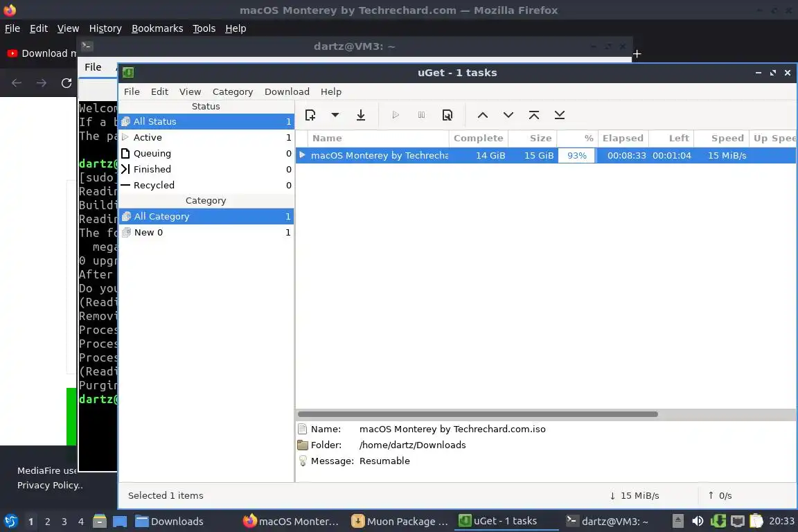Image resolution: width=798 pixels, height=532 pixels.
Task: Sort by the % column header
Action: (577, 138)
